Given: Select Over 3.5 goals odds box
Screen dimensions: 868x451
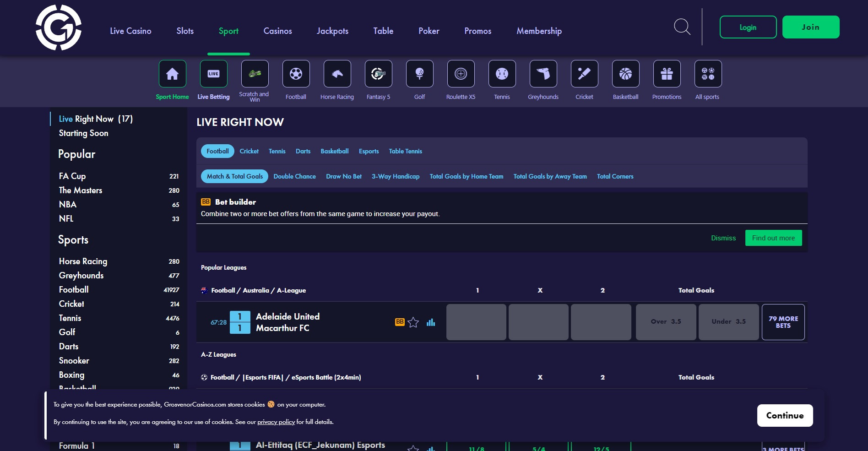Looking at the screenshot, I should [665, 322].
